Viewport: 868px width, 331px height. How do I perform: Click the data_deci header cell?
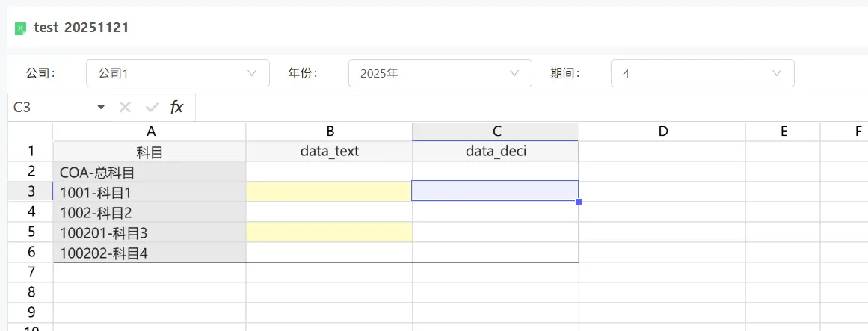coord(496,152)
